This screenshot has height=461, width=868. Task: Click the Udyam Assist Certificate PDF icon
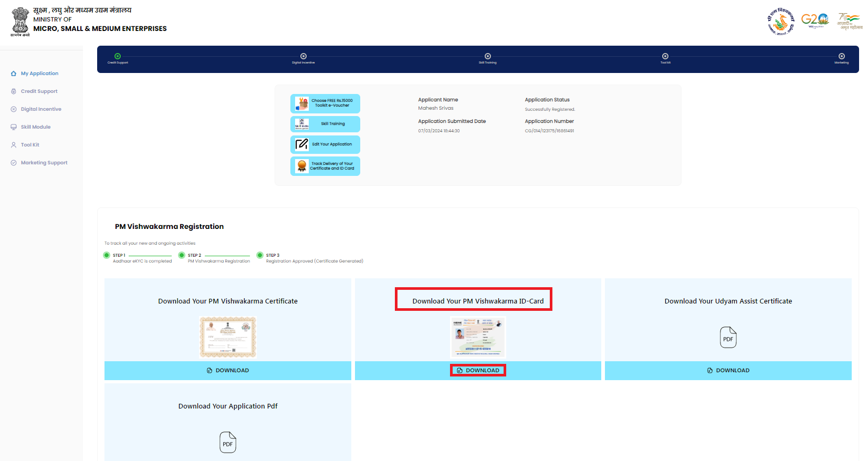point(728,337)
